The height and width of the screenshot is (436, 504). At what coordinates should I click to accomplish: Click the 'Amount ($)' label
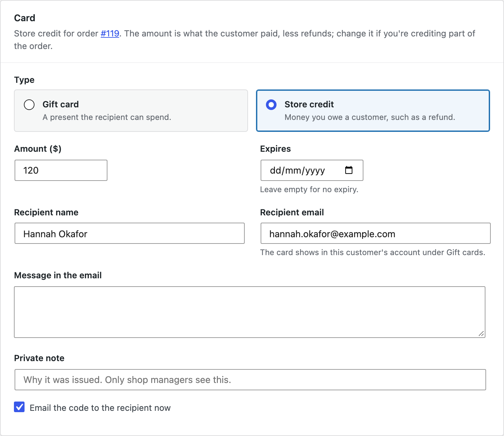38,149
